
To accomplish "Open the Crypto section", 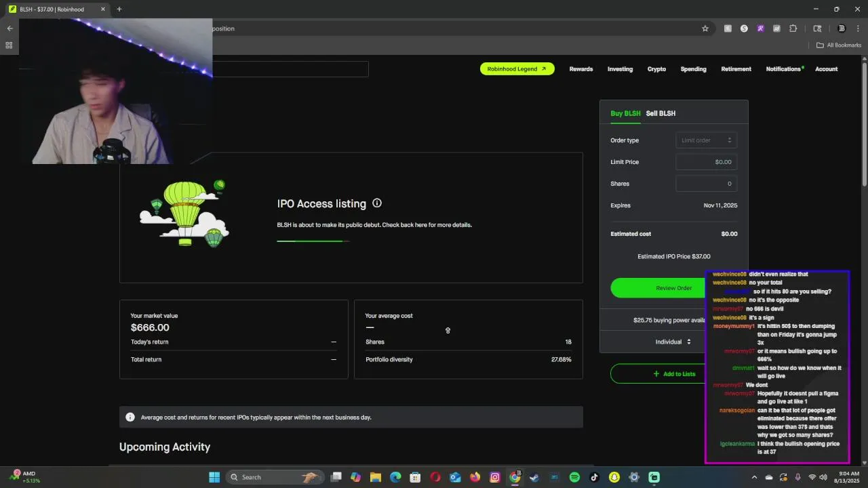I will [656, 69].
